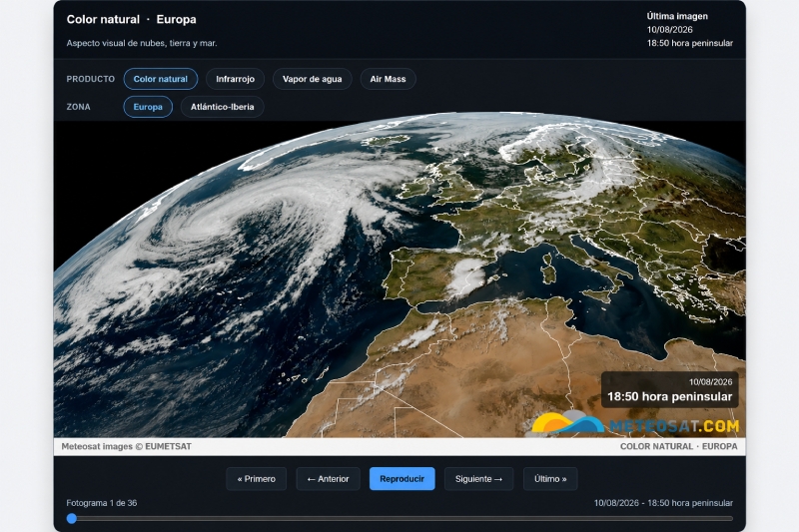Click 'COLOR NATURAL · EUROPA' caption text

coord(678,446)
